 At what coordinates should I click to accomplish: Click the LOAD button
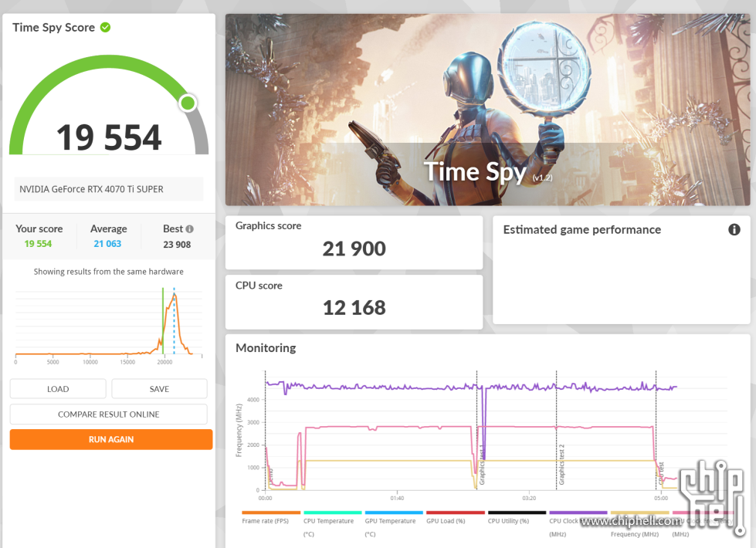58,389
